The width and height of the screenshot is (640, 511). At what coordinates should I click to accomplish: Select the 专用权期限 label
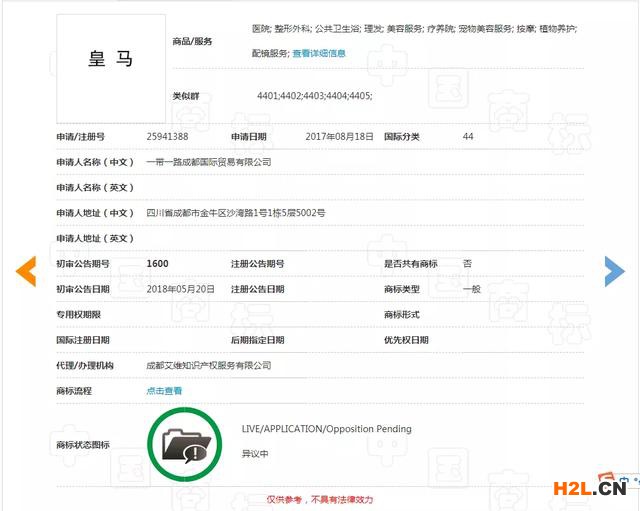point(78,314)
